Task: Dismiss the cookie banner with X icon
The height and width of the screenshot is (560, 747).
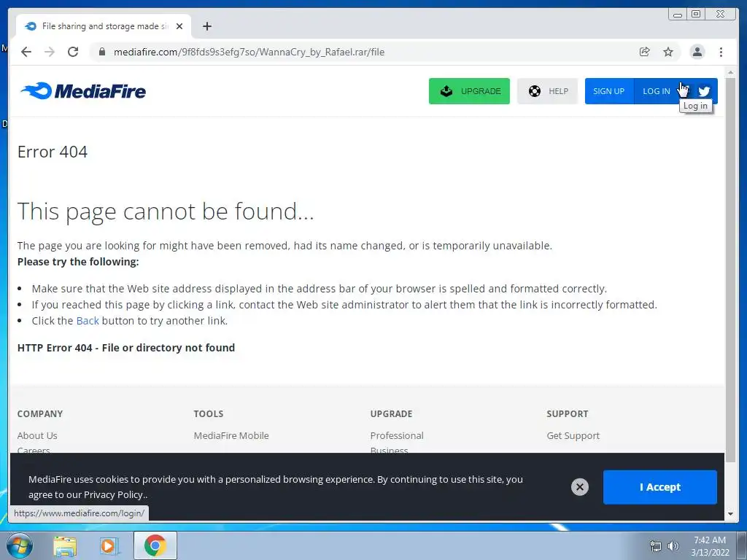Action: 580,486
